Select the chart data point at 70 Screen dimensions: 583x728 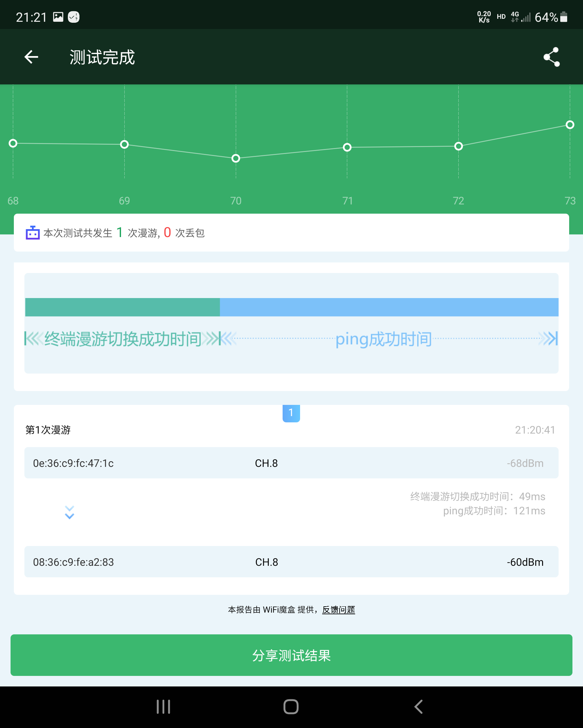pos(236,158)
